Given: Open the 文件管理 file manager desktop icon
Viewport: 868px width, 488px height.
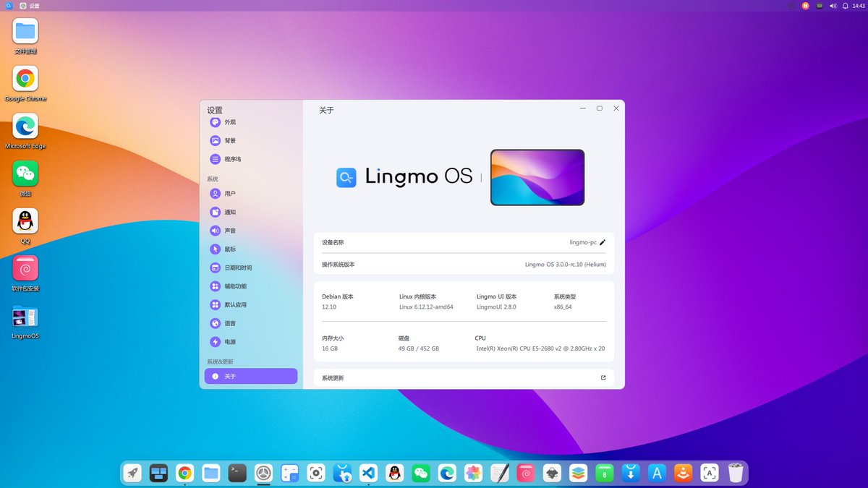Looking at the screenshot, I should coord(25,36).
